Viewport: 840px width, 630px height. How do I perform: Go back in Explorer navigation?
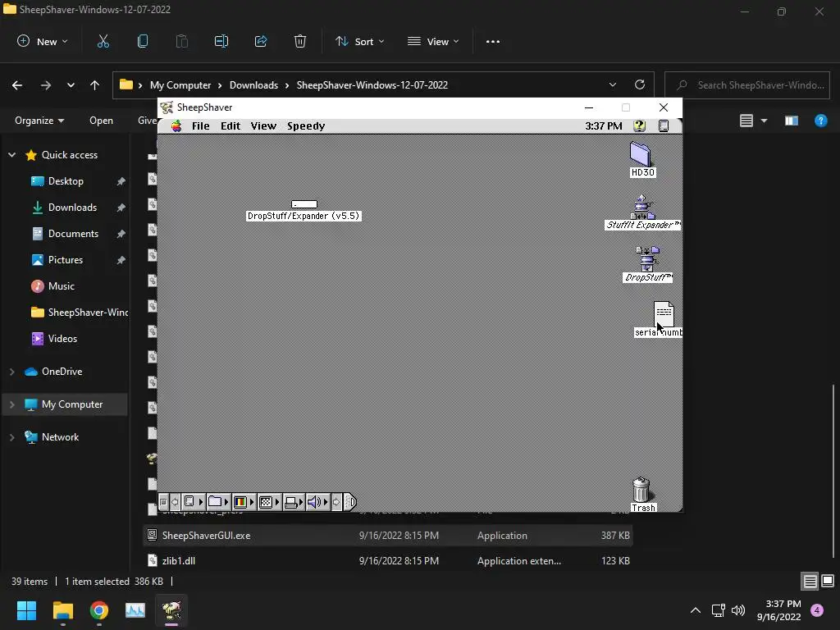coord(17,84)
